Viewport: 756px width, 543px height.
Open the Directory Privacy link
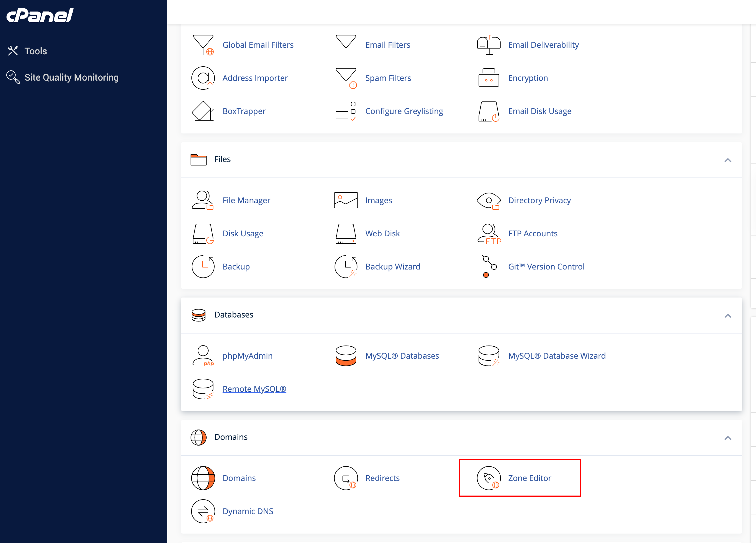click(x=539, y=200)
